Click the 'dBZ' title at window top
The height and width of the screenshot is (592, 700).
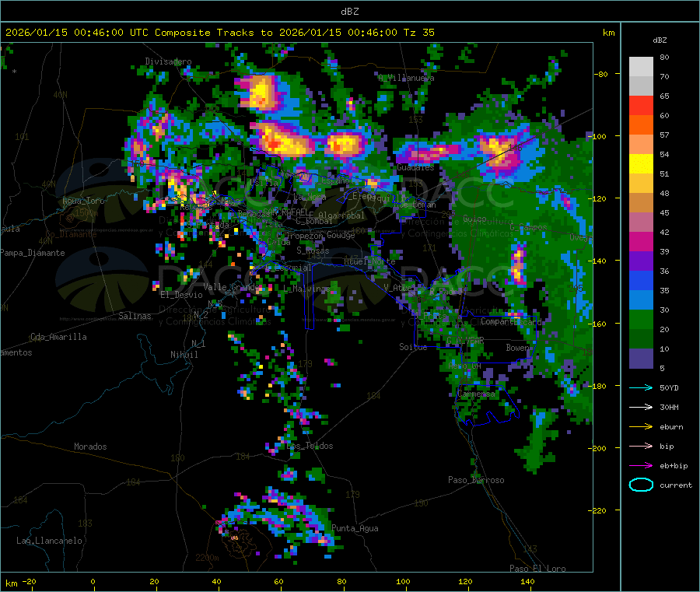coord(349,12)
